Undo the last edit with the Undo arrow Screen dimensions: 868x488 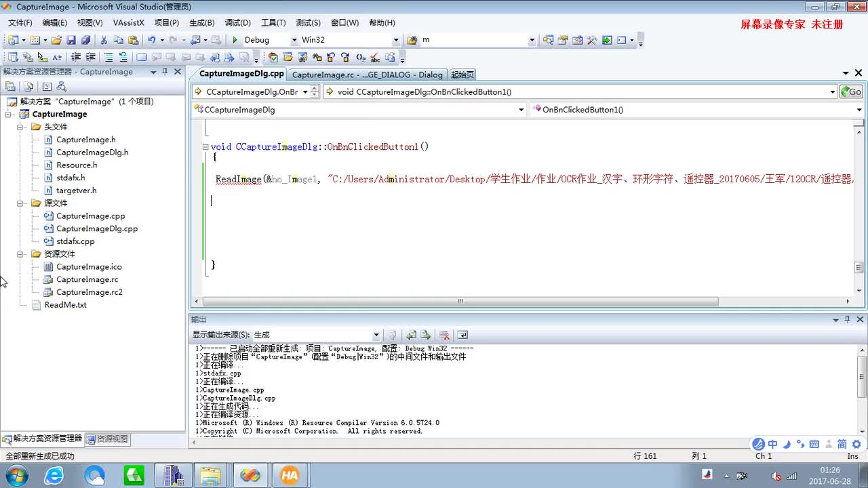point(151,40)
